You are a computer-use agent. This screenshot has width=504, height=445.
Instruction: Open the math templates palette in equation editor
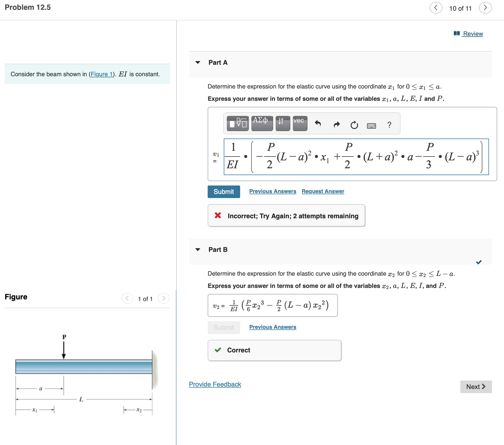237,123
